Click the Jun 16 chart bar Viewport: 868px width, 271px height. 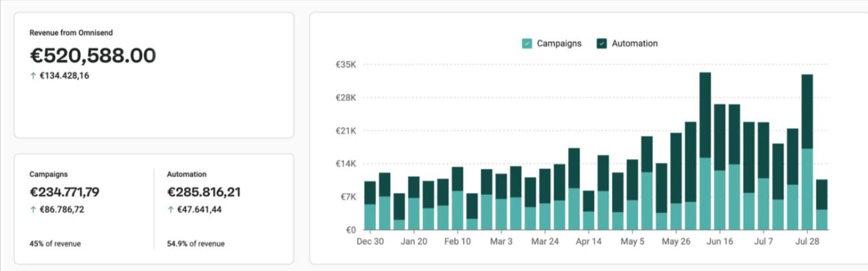click(720, 168)
